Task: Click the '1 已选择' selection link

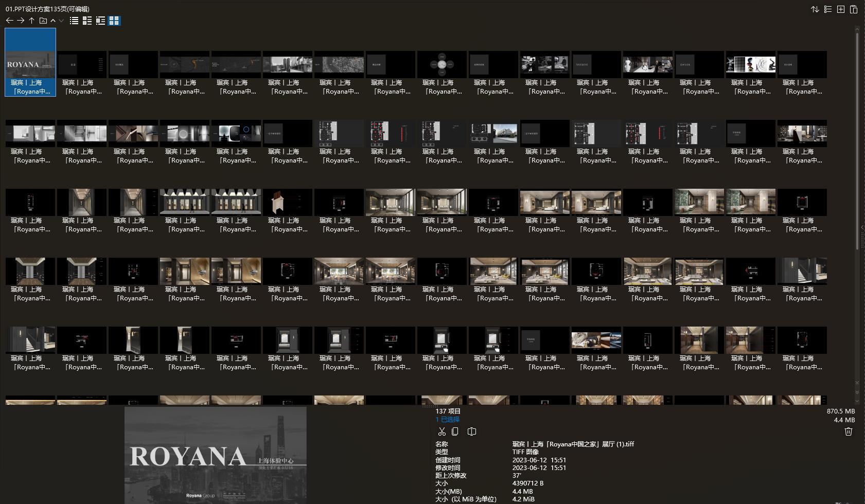Action: point(447,420)
